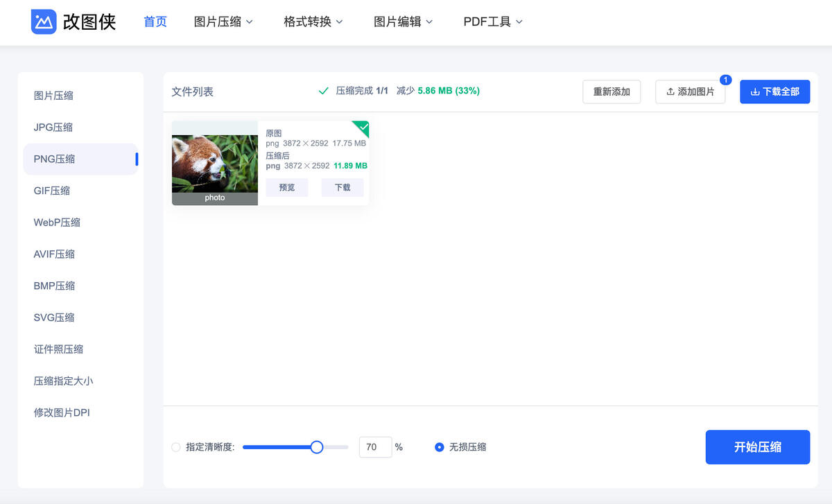Click the 下载全部 button
The image size is (832, 504).
coord(775,92)
